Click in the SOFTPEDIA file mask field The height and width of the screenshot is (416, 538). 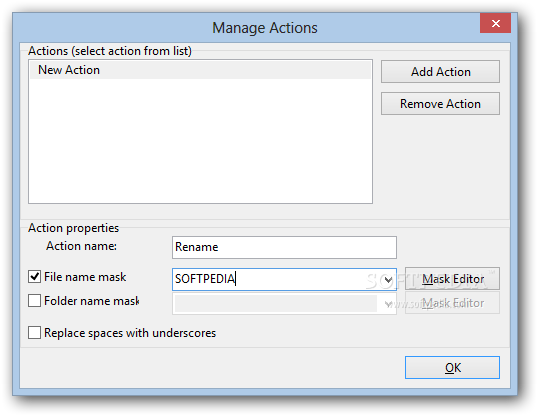(276, 279)
